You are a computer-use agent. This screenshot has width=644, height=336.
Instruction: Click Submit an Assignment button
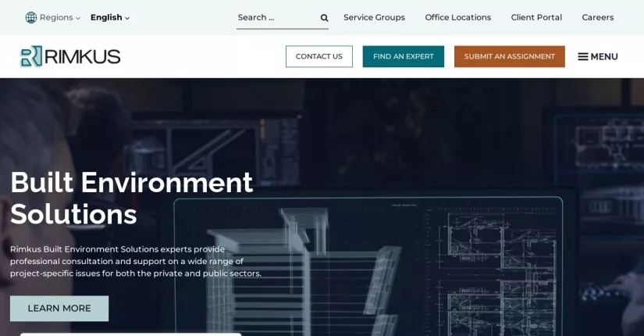pos(509,56)
